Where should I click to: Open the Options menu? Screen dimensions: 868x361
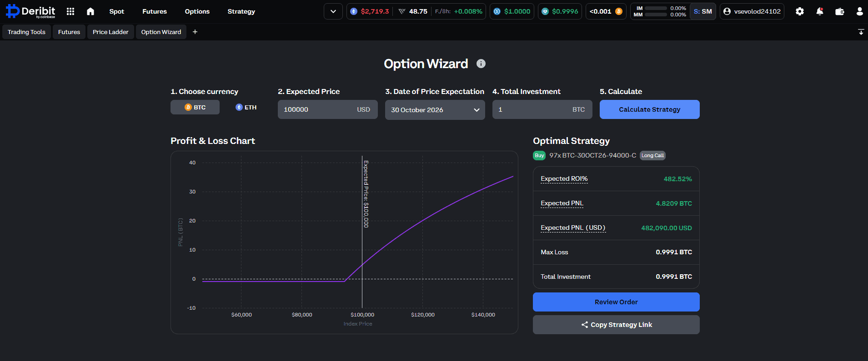coord(197,11)
